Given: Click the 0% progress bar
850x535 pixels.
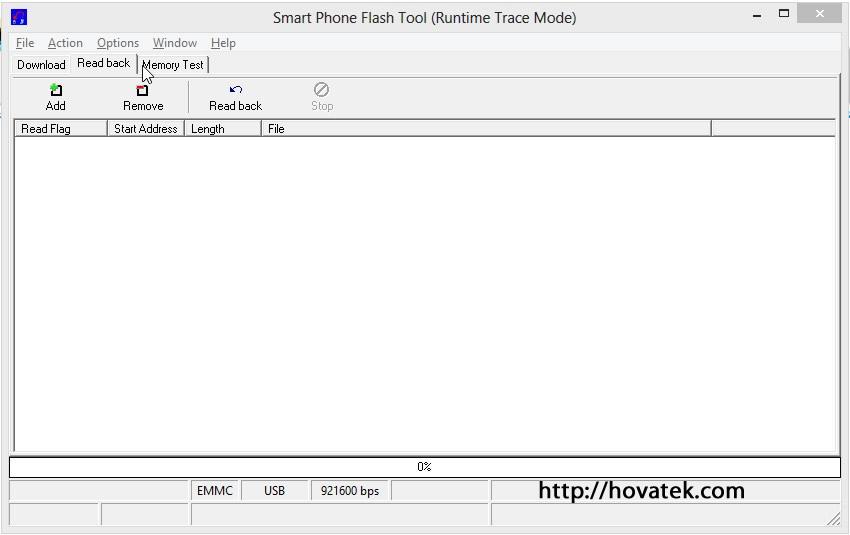Looking at the screenshot, I should [x=424, y=467].
